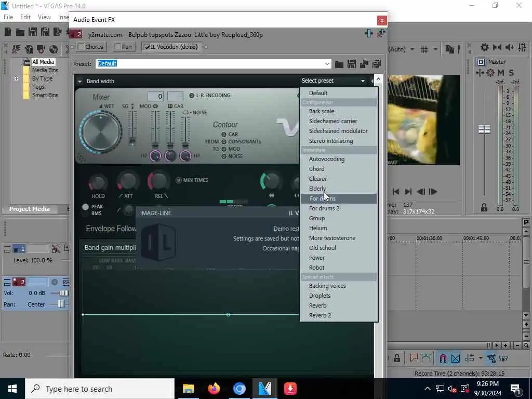Solo the Master bus with S button

[x=511, y=73]
